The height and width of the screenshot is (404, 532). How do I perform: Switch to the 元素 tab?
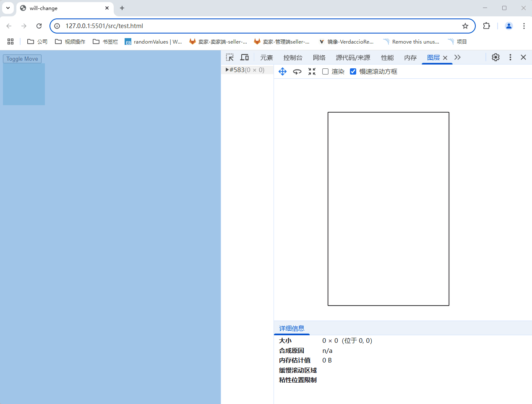(266, 58)
